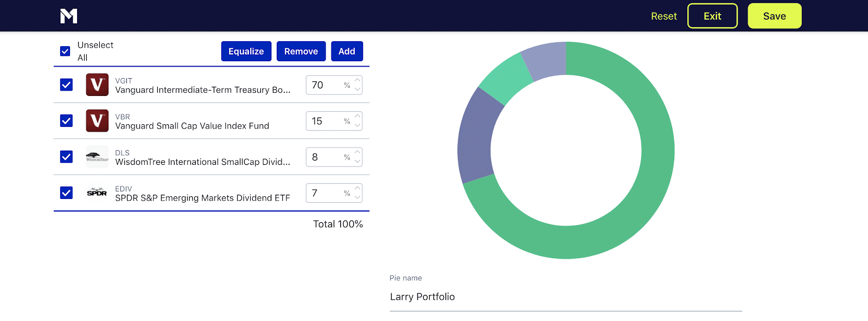Screen dimensions: 868x321
Task: Uncheck the DLS row checkbox
Action: tap(66, 157)
